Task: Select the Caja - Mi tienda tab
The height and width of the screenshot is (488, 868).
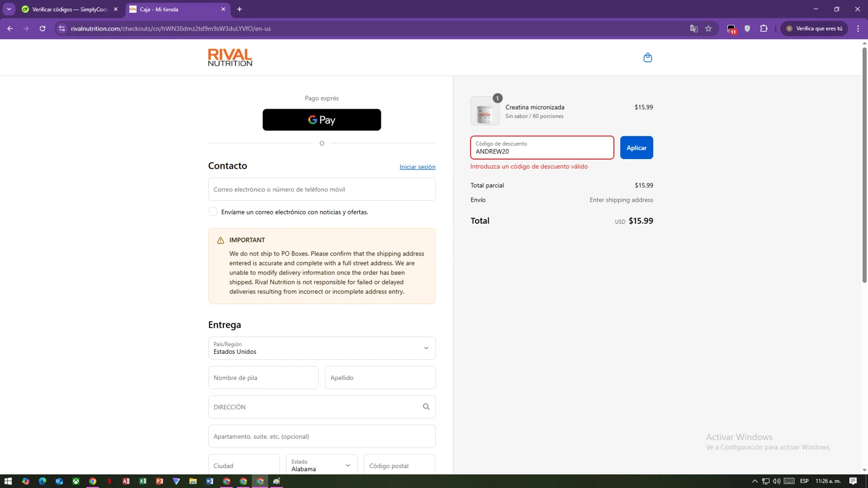Action: click(x=177, y=9)
